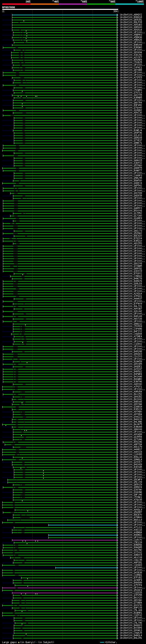Click on UniRef100_Q7Q040
This screenshot has height=644, width=146.
click(131, 108)
